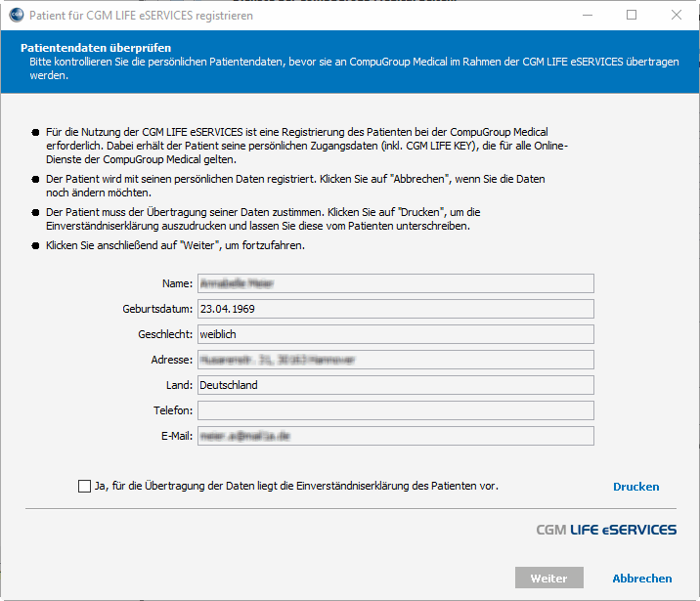Cancel registration via Abbrechen
The image size is (700, 601).
click(642, 579)
